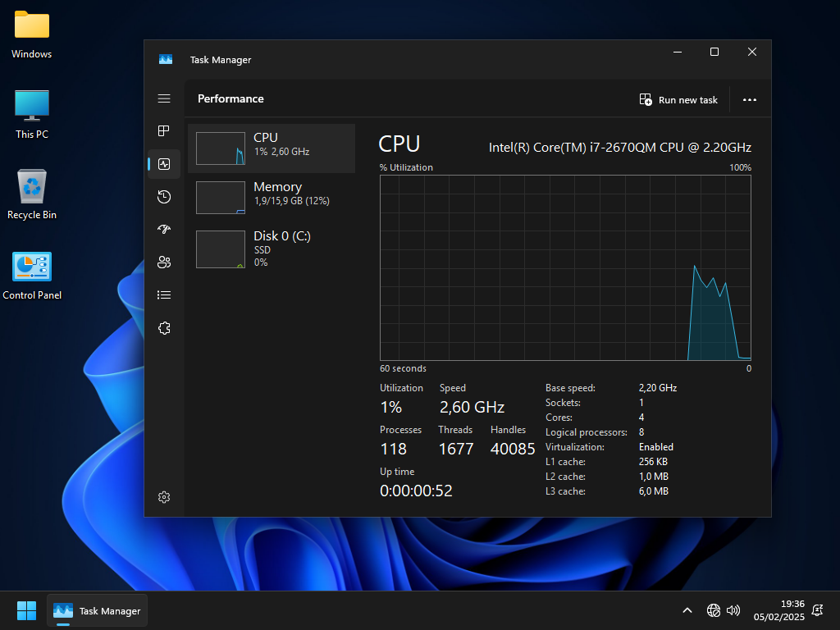Viewport: 840px width, 630px height.
Task: Click the Performance page heading
Action: [231, 98]
